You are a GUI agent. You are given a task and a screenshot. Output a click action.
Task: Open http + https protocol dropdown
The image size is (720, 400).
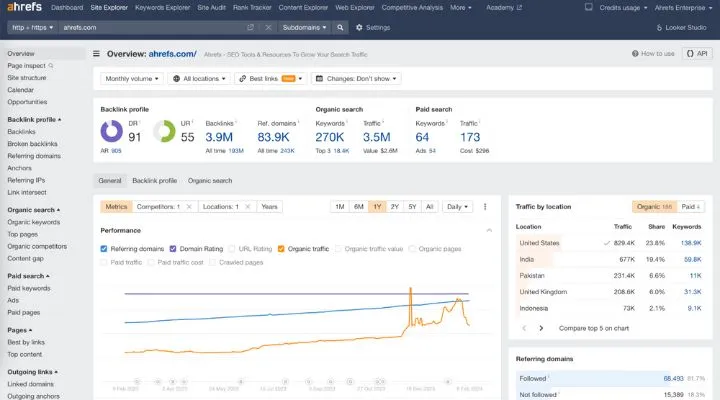tap(32, 28)
